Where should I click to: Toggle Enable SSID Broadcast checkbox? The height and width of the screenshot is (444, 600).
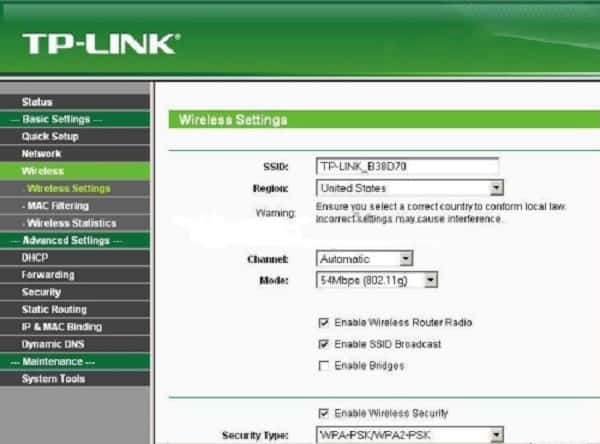[324, 344]
